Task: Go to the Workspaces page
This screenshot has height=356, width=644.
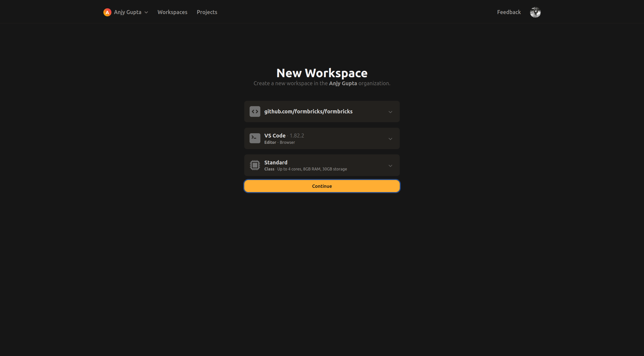Action: [172, 12]
